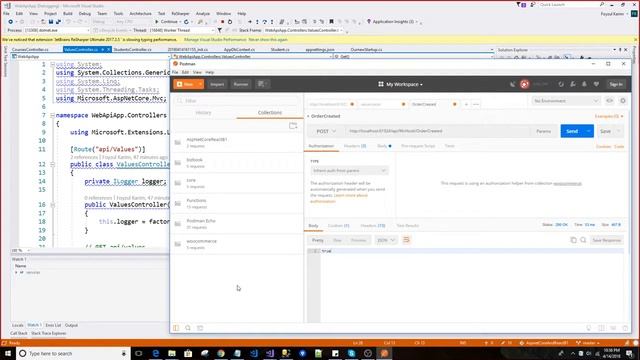Screen dimensions: 640x360
Task: Open the Postman Echo collection
Action: 237,224
